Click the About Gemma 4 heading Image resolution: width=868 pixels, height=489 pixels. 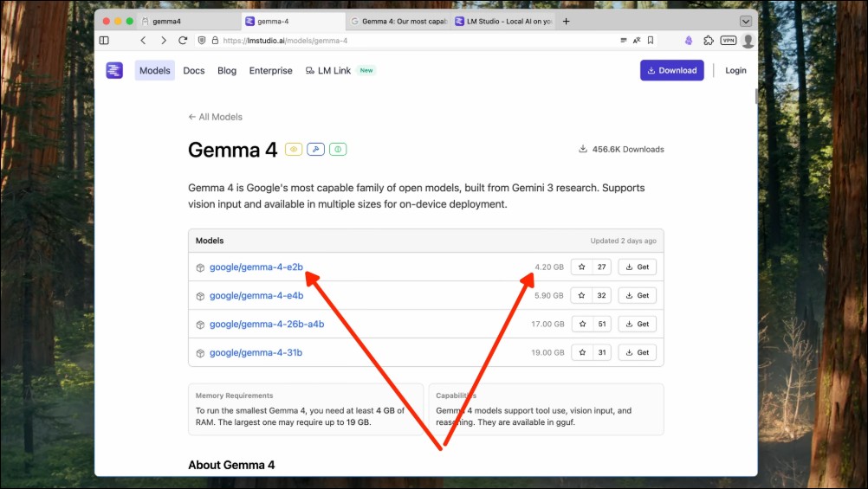pyautogui.click(x=231, y=465)
